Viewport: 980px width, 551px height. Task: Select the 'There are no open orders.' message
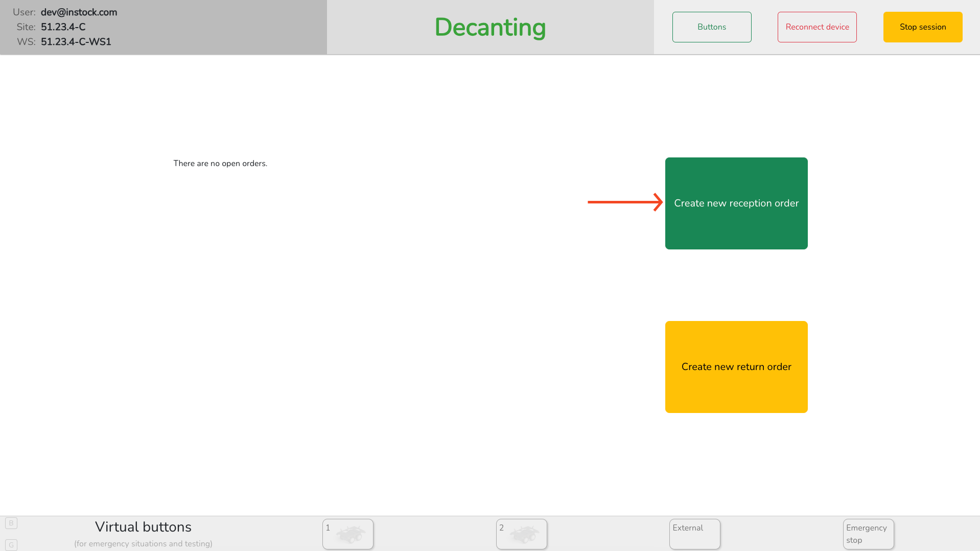[220, 164]
